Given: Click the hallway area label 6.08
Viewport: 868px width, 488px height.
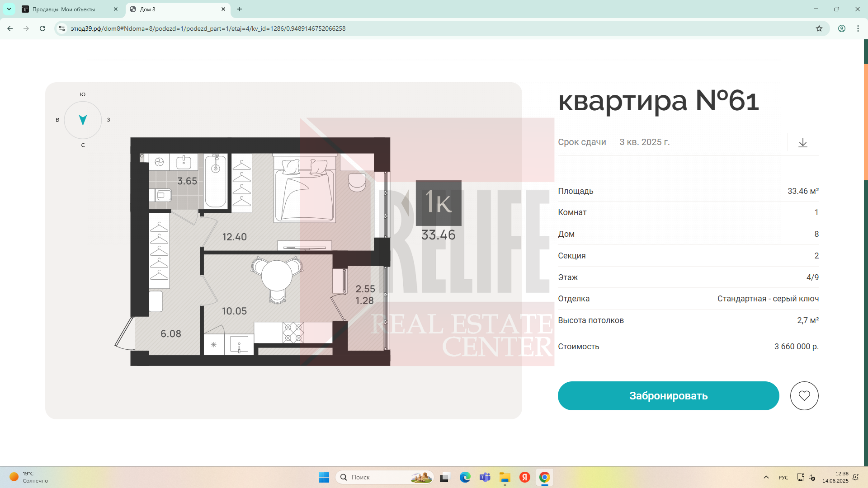Looking at the screenshot, I should (170, 333).
